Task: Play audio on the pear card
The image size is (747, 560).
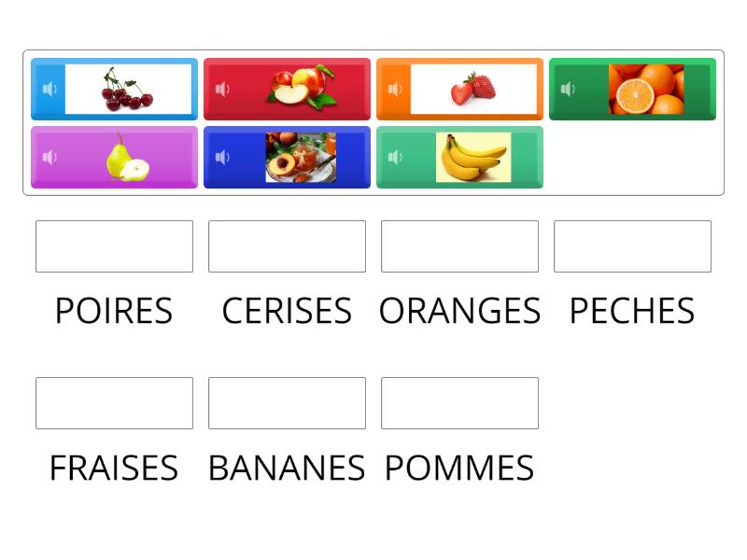Action: 49,157
